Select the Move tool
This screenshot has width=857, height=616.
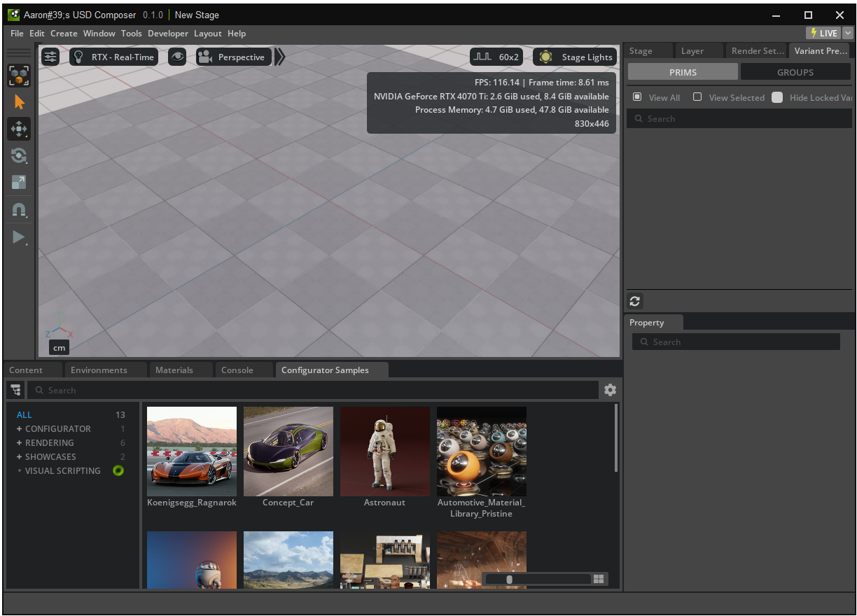tap(18, 129)
